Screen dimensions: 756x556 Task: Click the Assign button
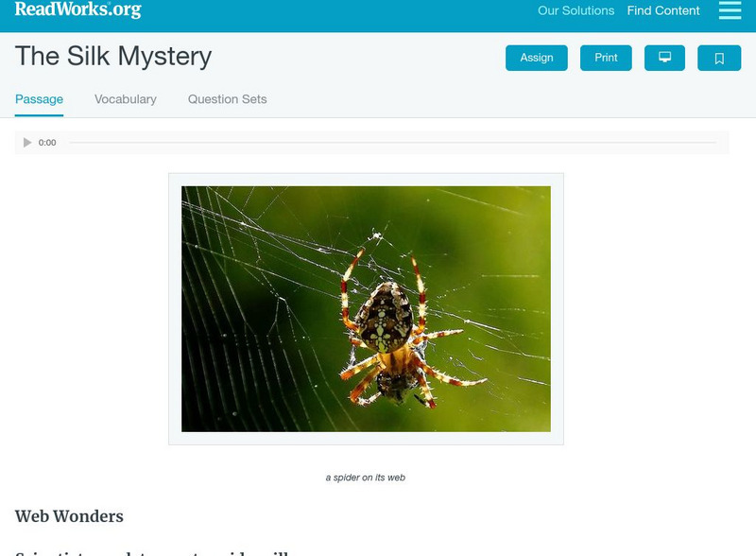[536, 58]
